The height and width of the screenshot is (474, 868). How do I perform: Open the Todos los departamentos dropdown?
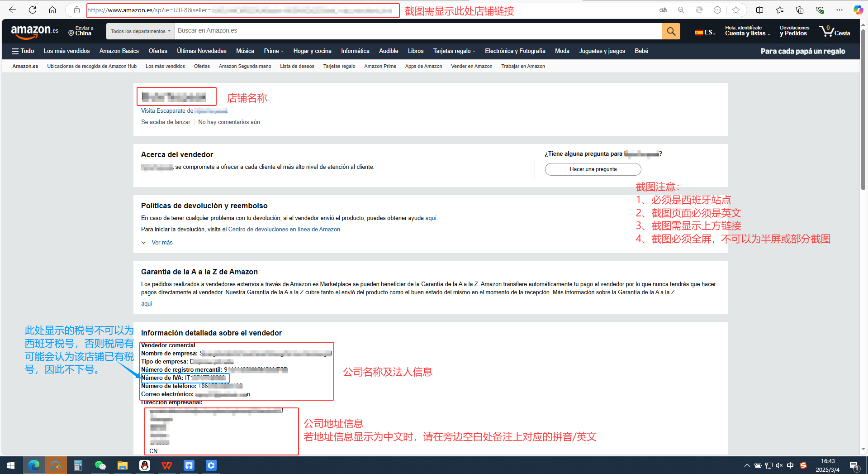(x=140, y=31)
